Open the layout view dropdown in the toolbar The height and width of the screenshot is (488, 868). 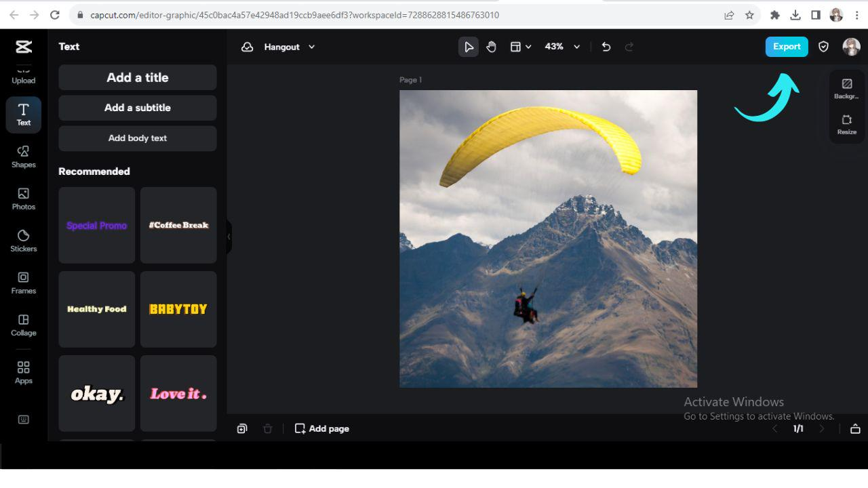[521, 46]
